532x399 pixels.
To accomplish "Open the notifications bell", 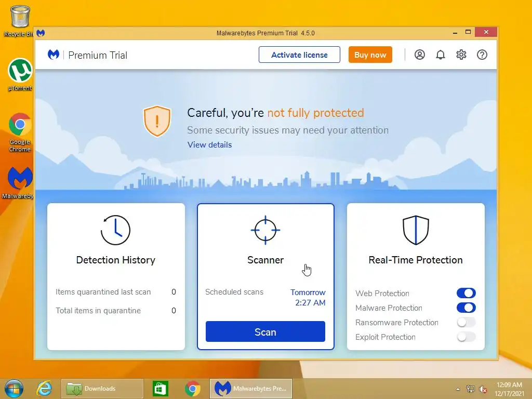I will click(x=441, y=55).
